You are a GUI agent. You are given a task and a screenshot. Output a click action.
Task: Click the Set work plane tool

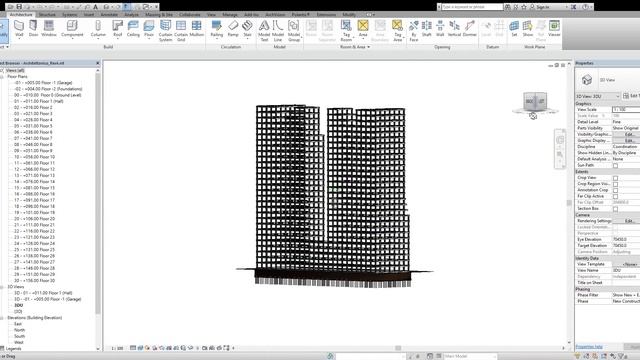514,29
